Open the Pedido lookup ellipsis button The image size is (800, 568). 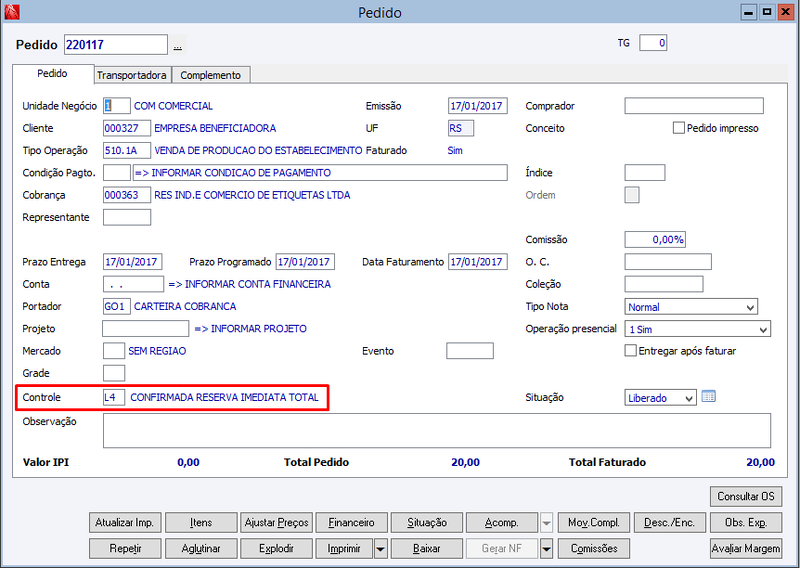point(177,46)
